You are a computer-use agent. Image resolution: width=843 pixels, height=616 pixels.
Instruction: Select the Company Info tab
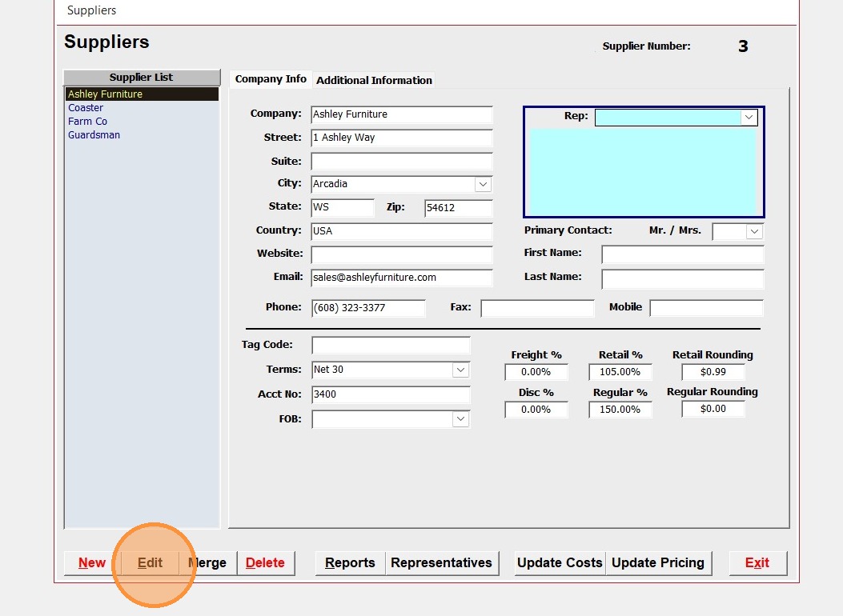pos(271,79)
